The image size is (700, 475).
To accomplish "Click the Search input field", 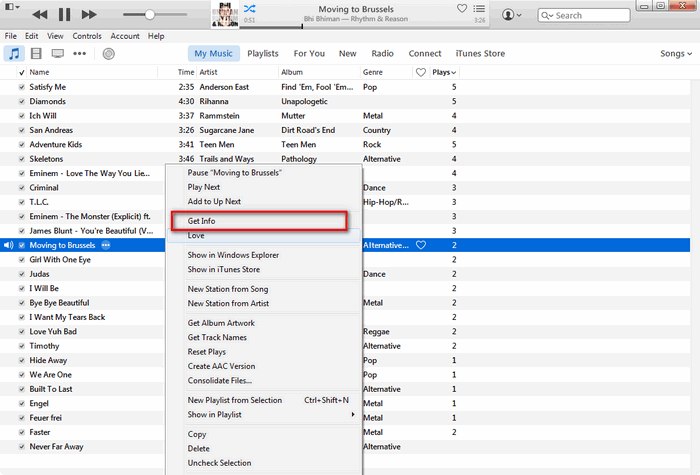I will click(x=584, y=15).
